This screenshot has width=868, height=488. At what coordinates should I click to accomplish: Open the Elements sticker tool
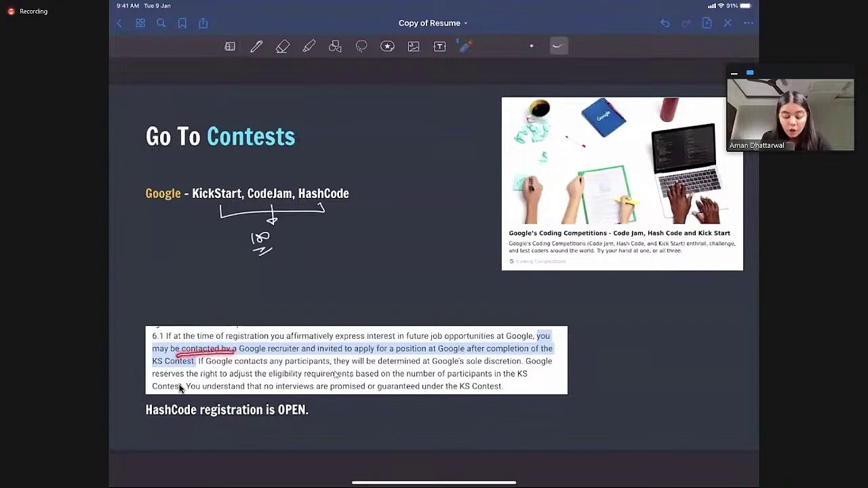click(x=387, y=47)
